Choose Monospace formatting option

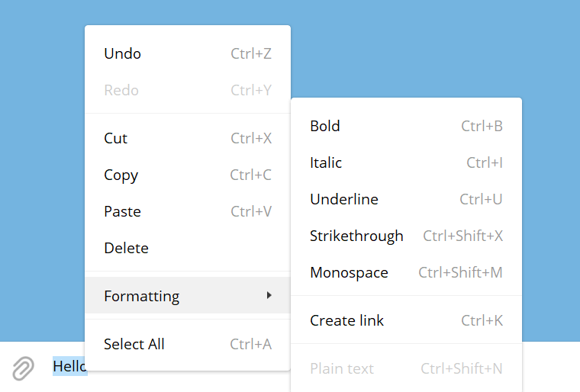click(349, 273)
